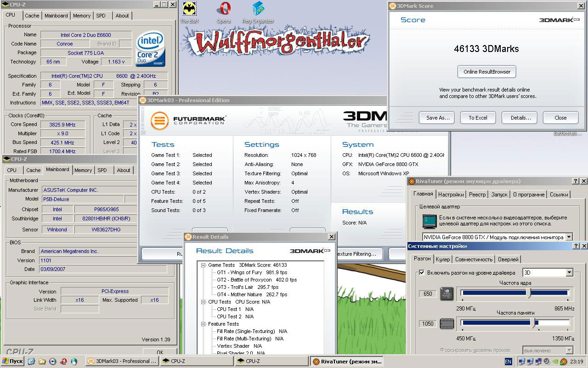
Task: Select GT2 - Battle of Proxycon result row
Action: pos(256,280)
